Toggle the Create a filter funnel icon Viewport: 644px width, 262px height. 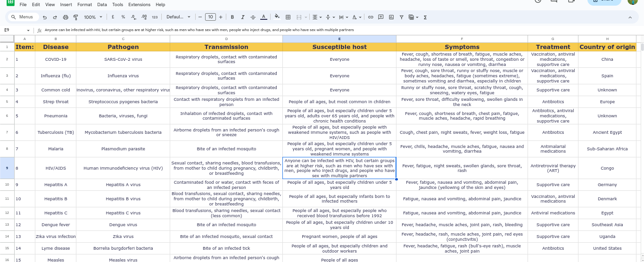[402, 17]
